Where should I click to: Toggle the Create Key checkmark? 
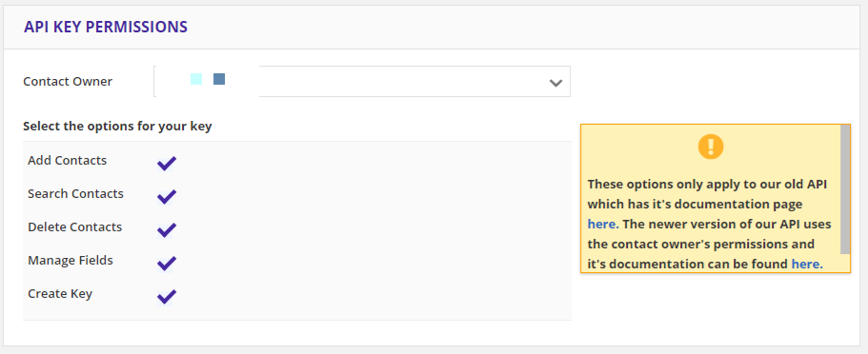tap(167, 296)
